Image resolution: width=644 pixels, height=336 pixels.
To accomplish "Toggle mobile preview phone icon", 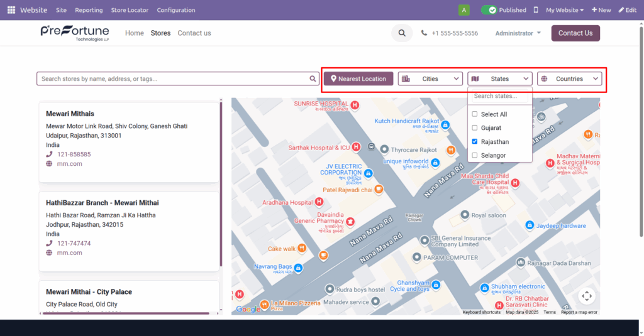I will pyautogui.click(x=536, y=10).
